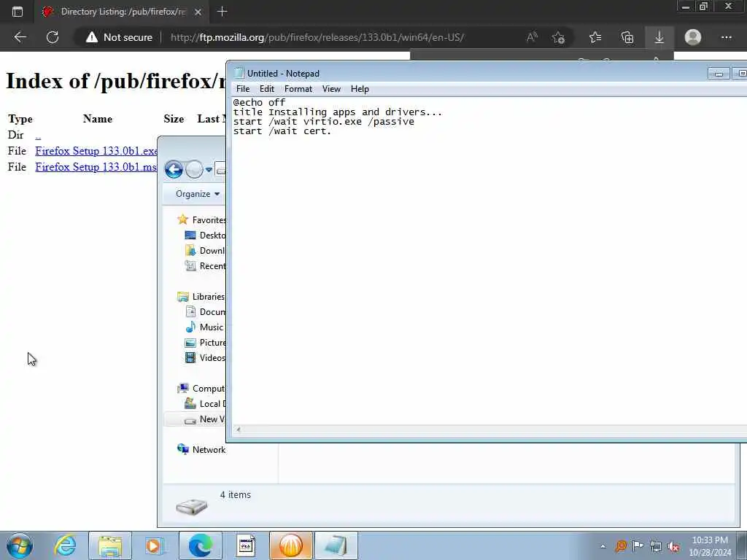Image resolution: width=747 pixels, height=560 pixels.
Task: Select Local Disk in Explorer sidebar
Action: coord(205,404)
